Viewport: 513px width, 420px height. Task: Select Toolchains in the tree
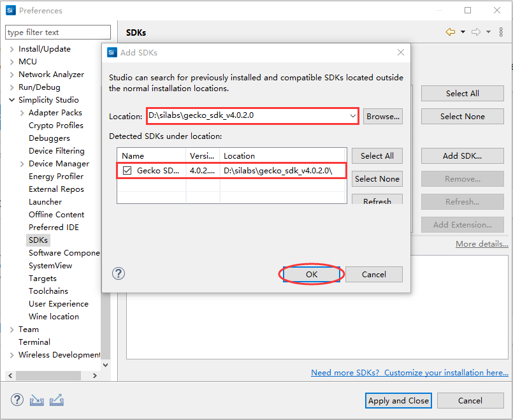tap(48, 291)
